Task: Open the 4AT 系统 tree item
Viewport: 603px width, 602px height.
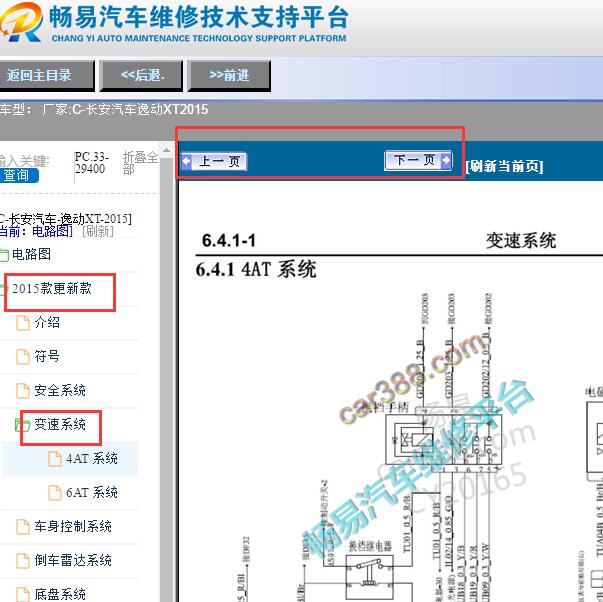Action: pos(92,458)
